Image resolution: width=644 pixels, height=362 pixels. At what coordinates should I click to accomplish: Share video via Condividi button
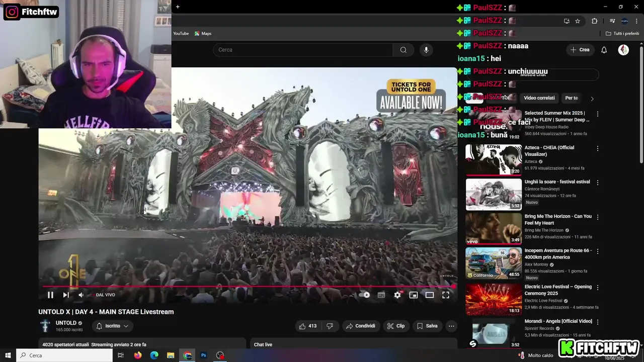(361, 326)
